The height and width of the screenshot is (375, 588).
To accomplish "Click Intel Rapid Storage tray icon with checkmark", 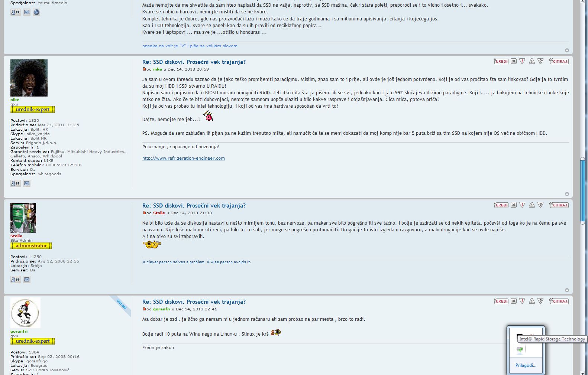I will [520, 349].
